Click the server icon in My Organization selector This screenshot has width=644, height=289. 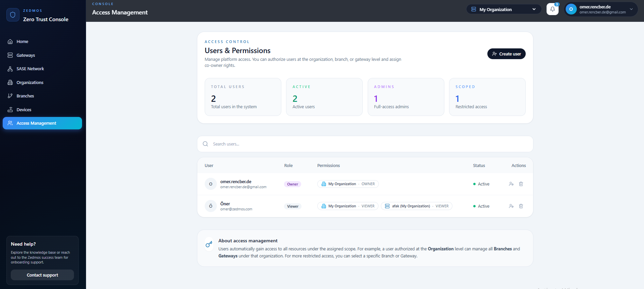(474, 9)
